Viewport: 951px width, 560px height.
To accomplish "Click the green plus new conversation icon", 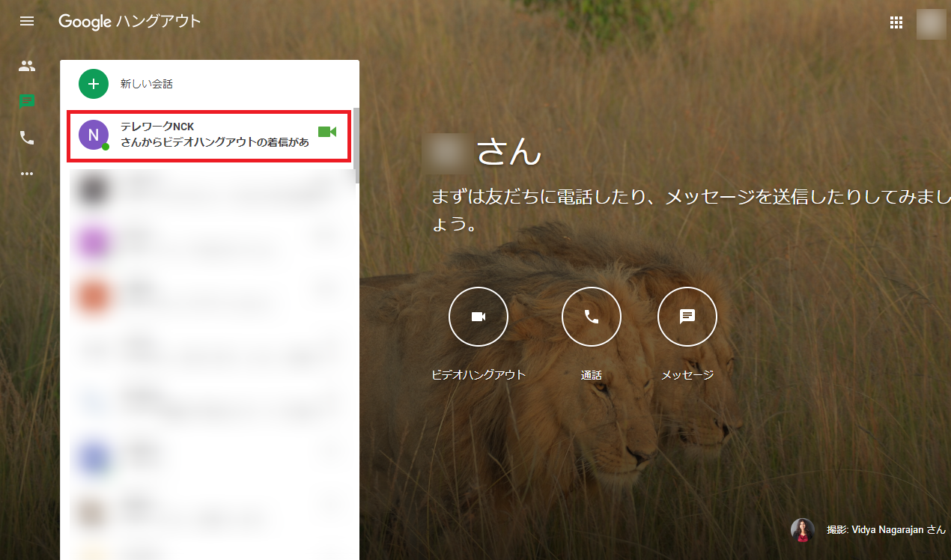I will (x=94, y=84).
